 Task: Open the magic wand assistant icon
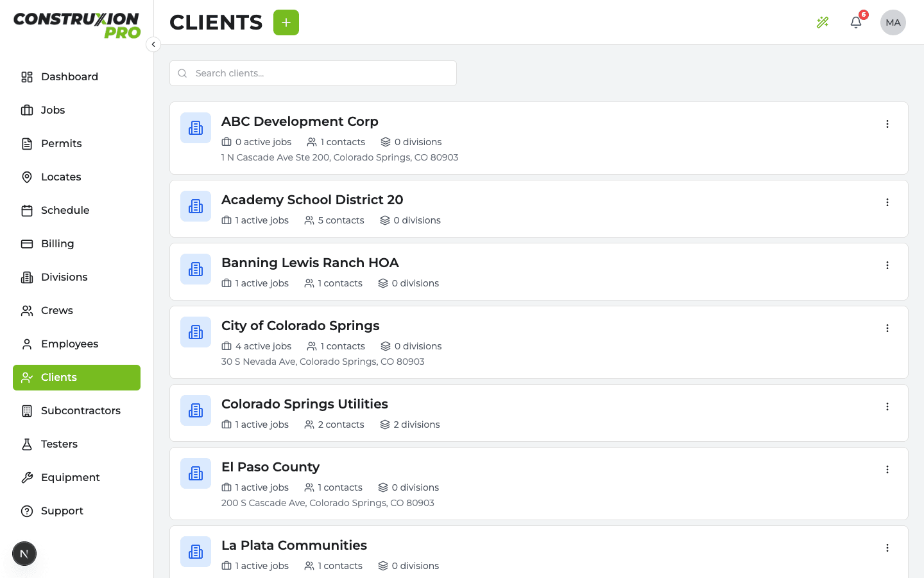click(823, 22)
